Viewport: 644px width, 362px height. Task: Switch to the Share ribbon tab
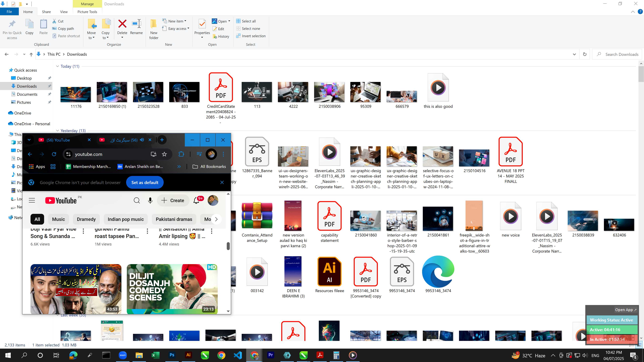46,12
